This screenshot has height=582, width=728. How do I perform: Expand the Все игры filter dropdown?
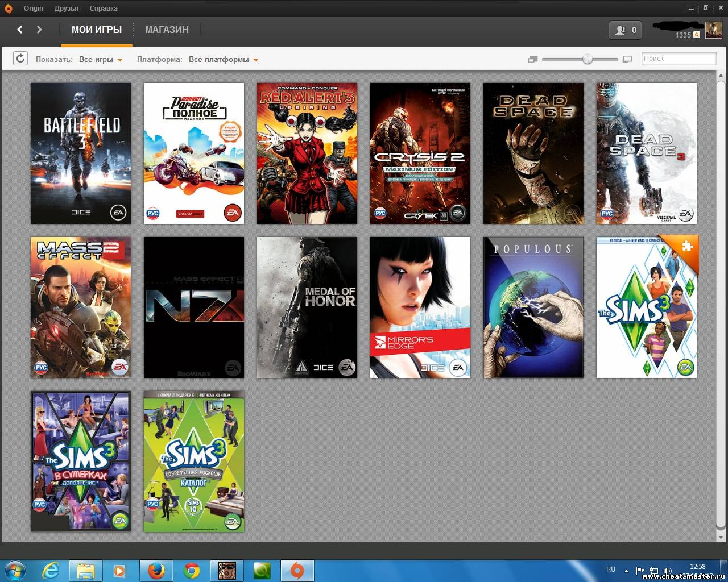(x=101, y=60)
